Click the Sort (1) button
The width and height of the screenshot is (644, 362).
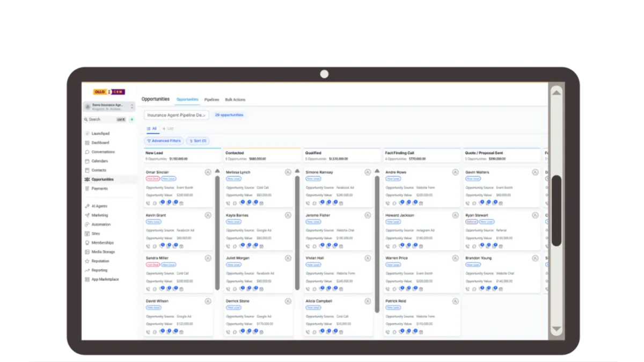[197, 141]
